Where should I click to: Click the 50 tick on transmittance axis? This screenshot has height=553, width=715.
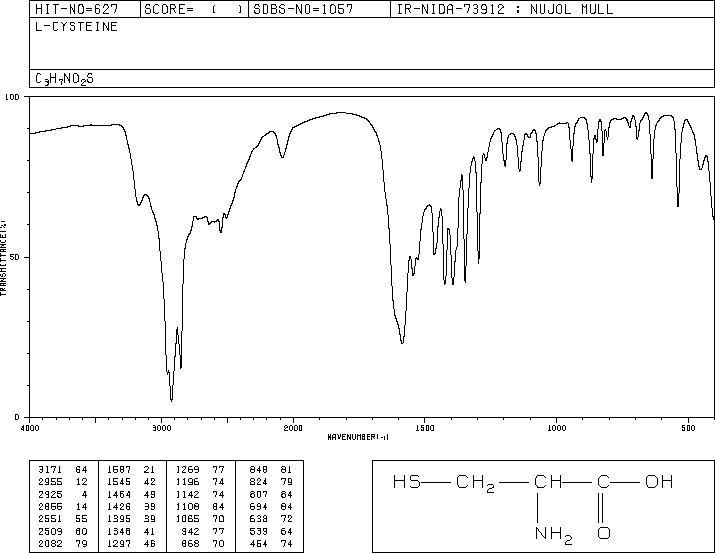15,257
